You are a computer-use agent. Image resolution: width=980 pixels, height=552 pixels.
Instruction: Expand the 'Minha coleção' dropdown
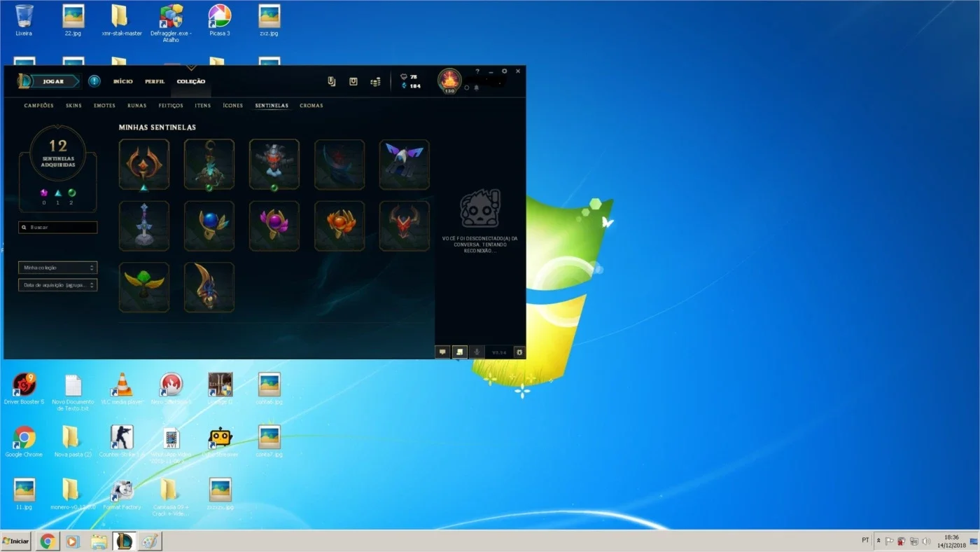(58, 268)
